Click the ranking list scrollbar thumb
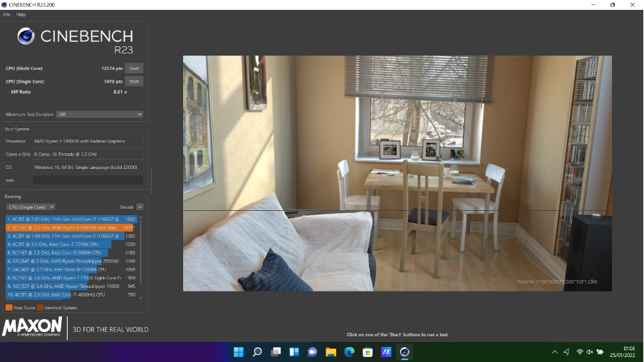644x362 pixels. click(x=140, y=252)
